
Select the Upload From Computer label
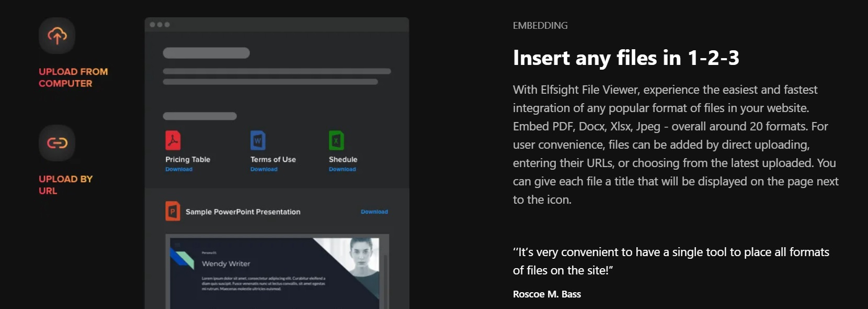(73, 78)
